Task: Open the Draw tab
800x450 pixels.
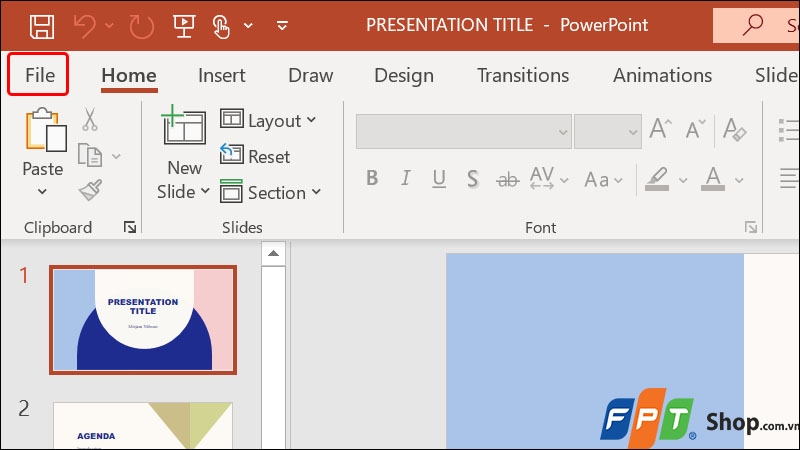Action: 310,76
